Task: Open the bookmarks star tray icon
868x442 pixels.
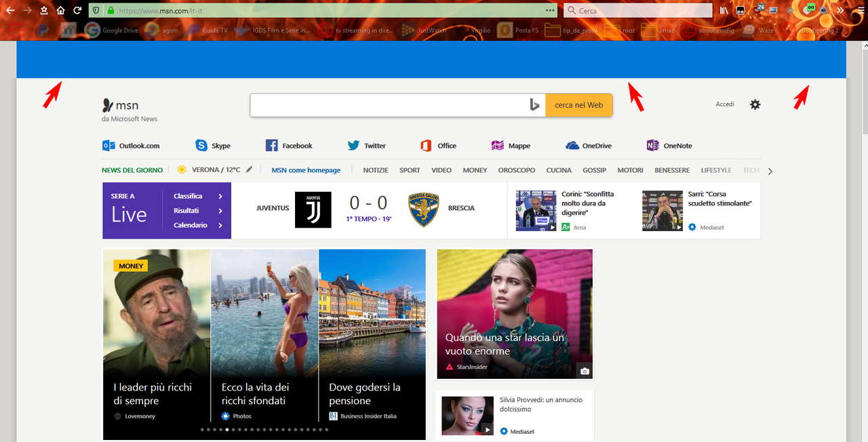Action: tap(44, 10)
